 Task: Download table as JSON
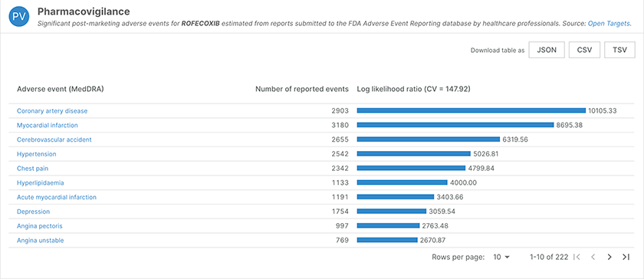point(547,50)
